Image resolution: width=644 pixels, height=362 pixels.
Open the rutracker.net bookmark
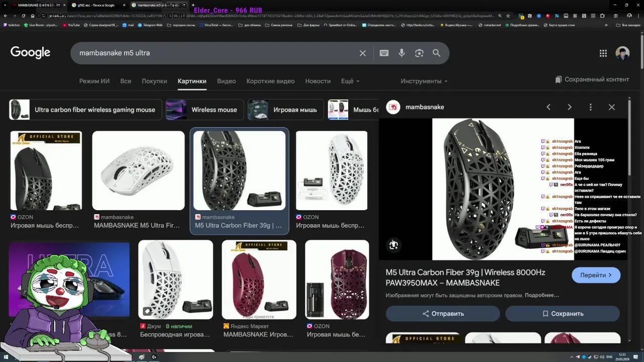(490, 25)
